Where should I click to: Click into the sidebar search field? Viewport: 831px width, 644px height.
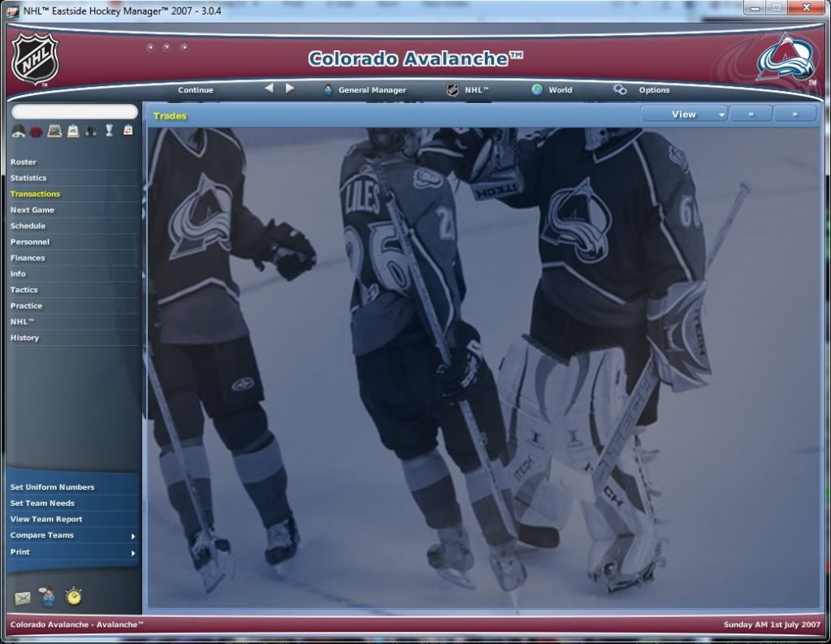75,111
